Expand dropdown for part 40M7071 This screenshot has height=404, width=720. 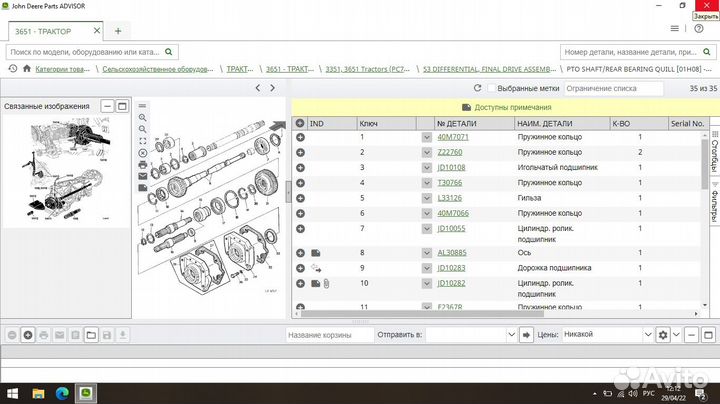coord(427,137)
